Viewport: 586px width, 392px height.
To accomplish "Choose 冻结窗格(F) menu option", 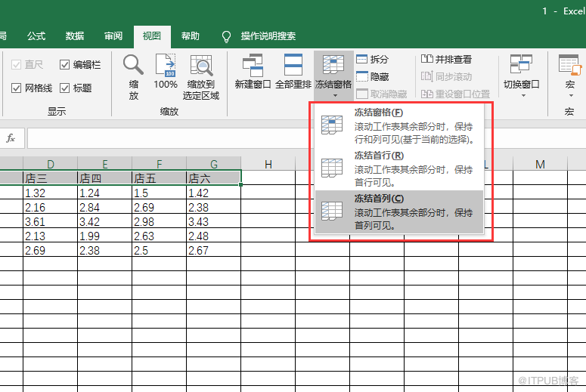I will [x=401, y=125].
